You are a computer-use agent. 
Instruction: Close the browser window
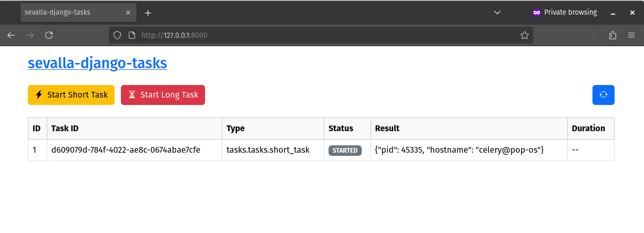tap(632, 13)
